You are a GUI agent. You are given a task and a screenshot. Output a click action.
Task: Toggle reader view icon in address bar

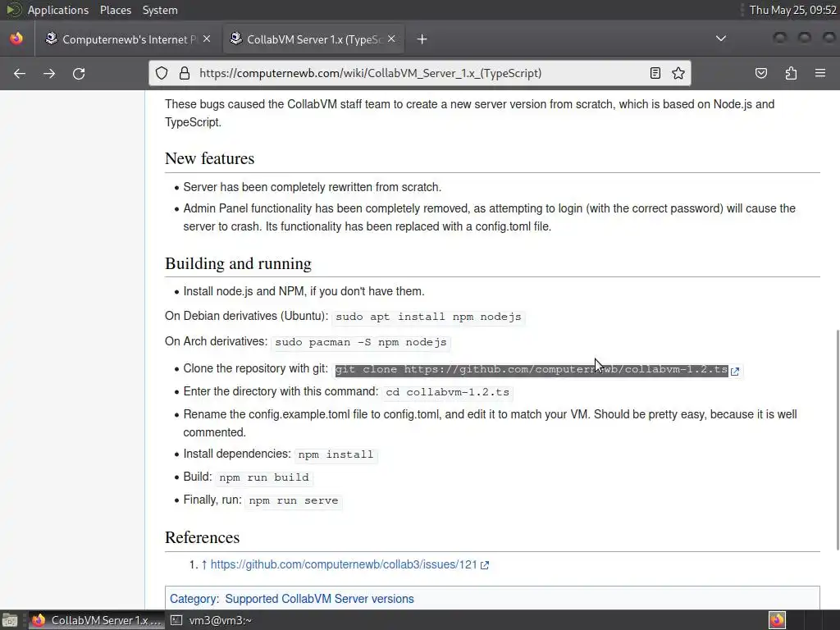(655, 73)
